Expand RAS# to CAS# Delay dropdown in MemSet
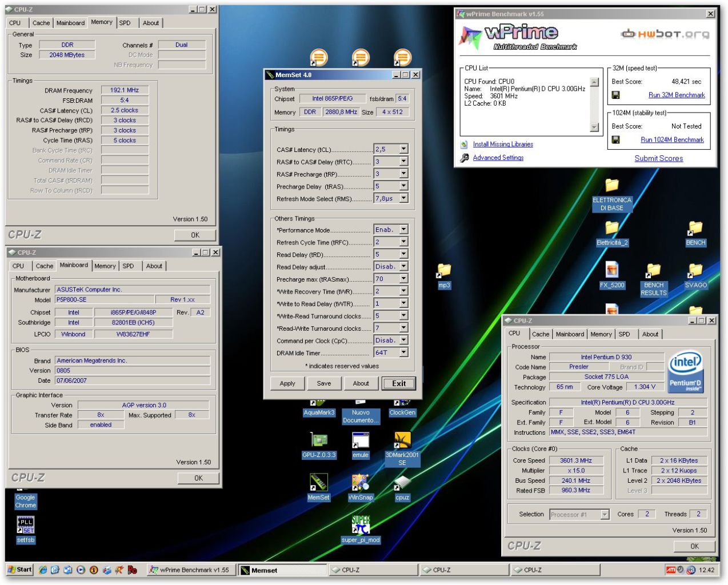 tap(403, 162)
